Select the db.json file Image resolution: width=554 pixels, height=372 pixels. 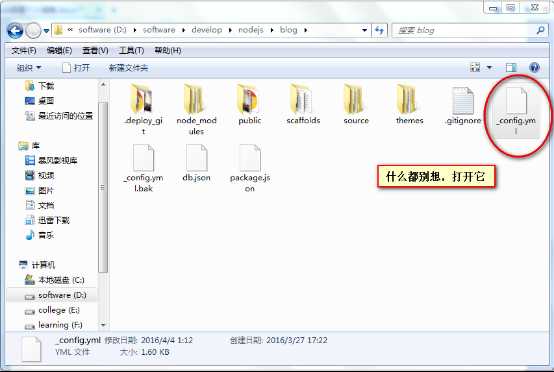(196, 163)
